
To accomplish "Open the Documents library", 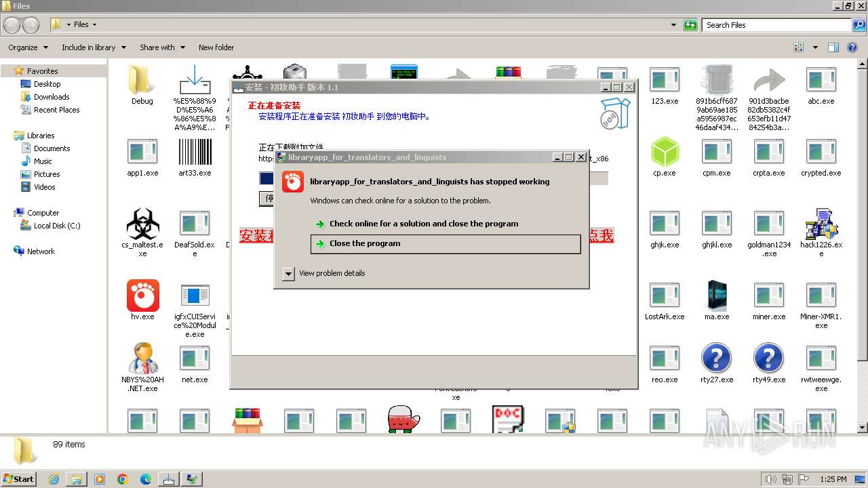I will tap(52, 148).
